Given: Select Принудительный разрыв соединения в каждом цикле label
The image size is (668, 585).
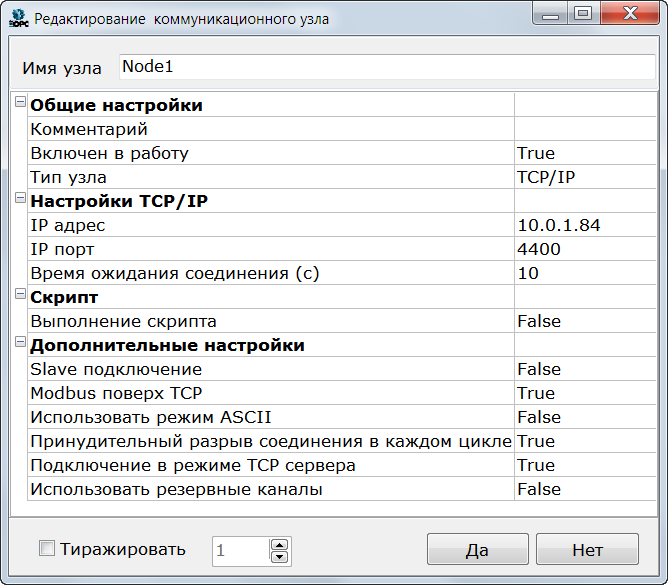Looking at the screenshot, I should click(271, 441).
